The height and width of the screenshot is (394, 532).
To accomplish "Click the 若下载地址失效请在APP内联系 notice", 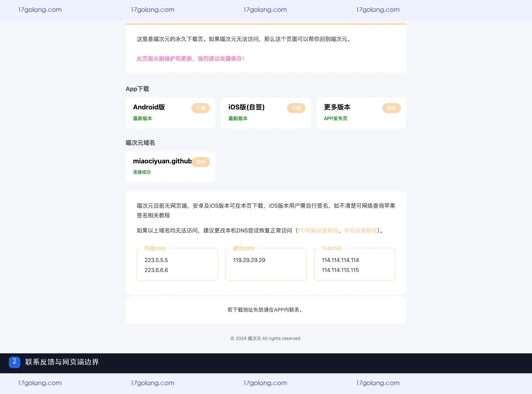I will coord(266,310).
